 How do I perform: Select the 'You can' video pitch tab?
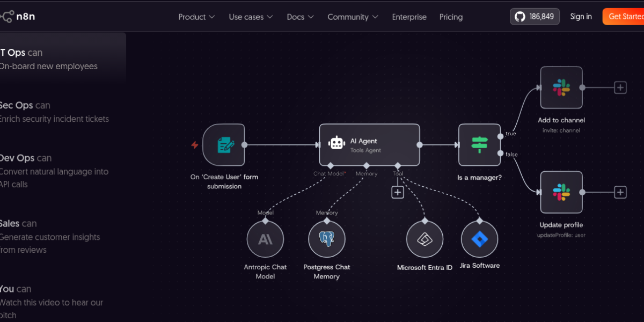point(52,302)
